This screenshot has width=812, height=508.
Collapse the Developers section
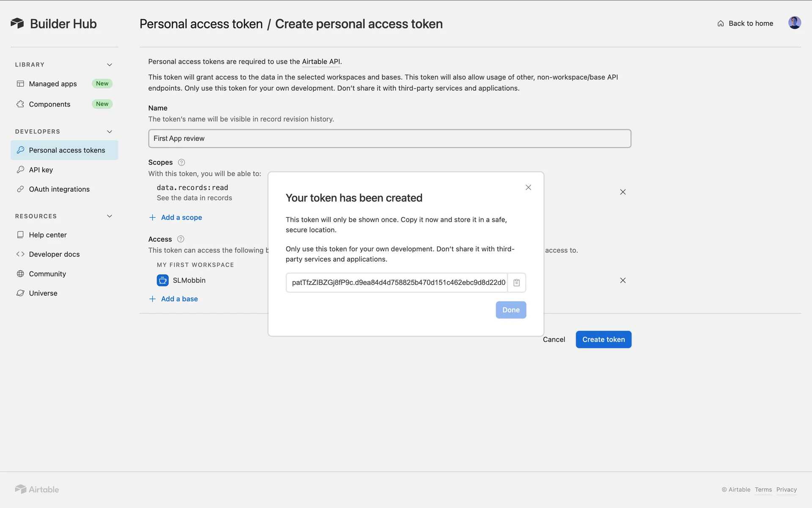click(x=110, y=132)
